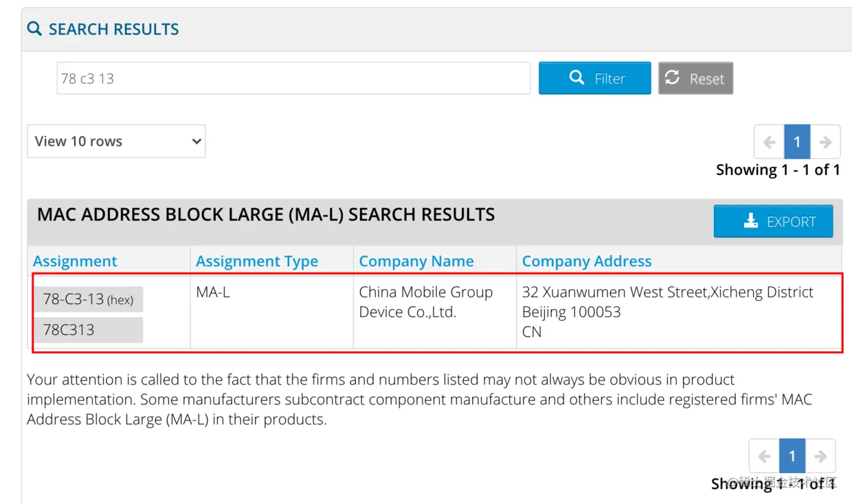852x504 pixels.
Task: Select page 1 in top pagination
Action: coord(797,142)
